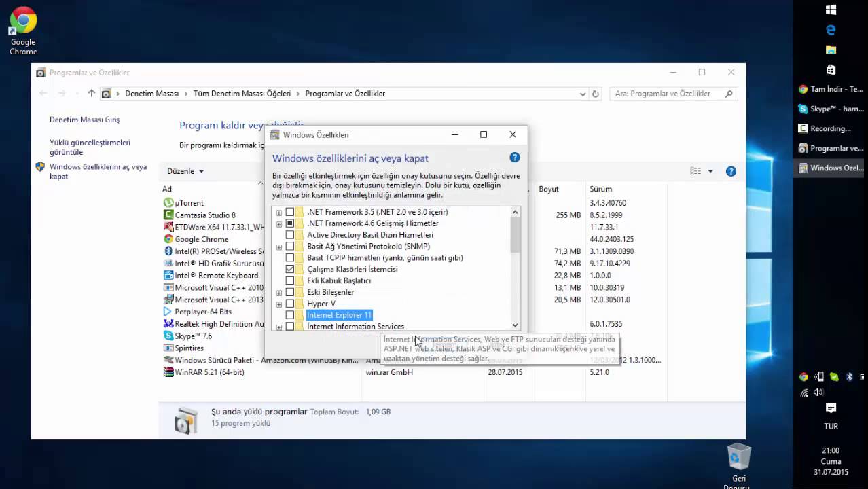
Task: Click the Wi-Fi network tray icon
Action: point(804,392)
